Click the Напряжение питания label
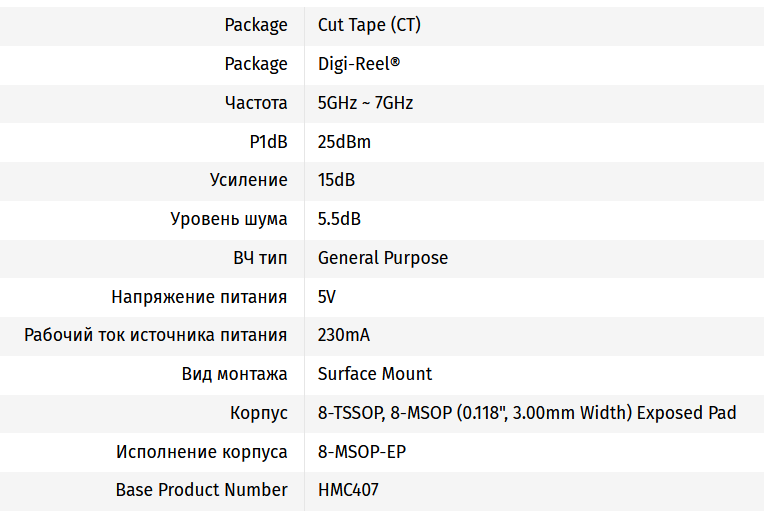 (199, 297)
